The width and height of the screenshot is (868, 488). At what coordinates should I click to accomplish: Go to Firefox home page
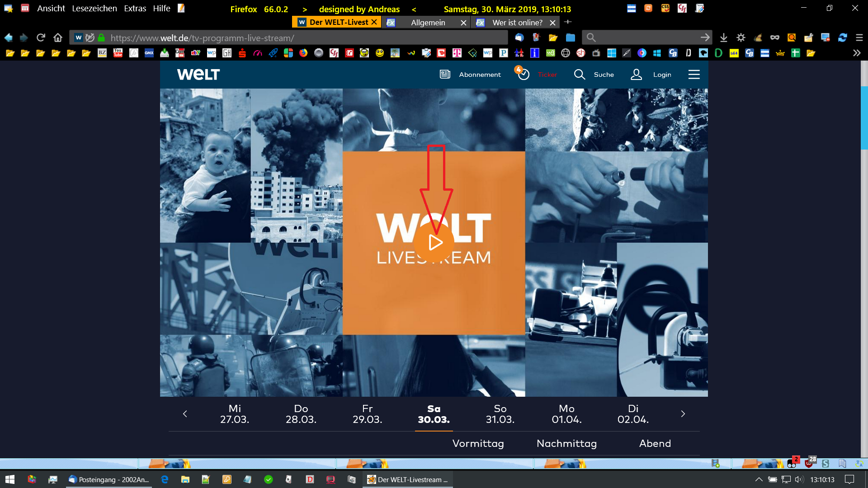(57, 38)
